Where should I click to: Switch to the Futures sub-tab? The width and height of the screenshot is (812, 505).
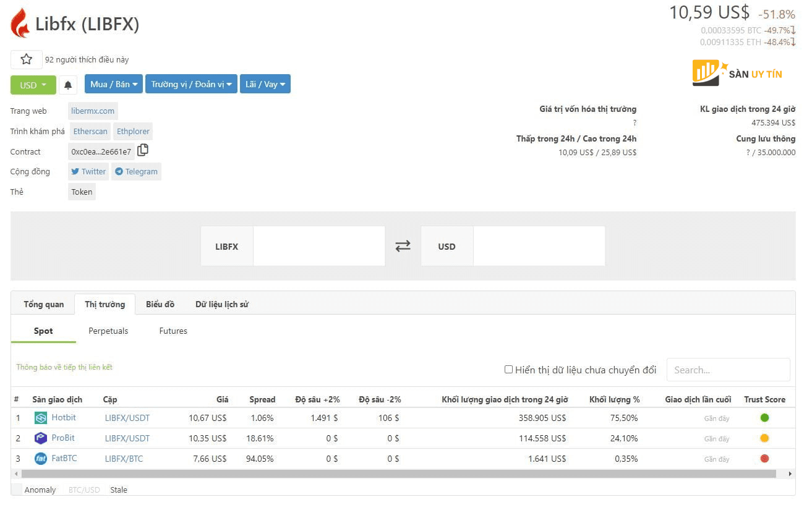coord(173,331)
